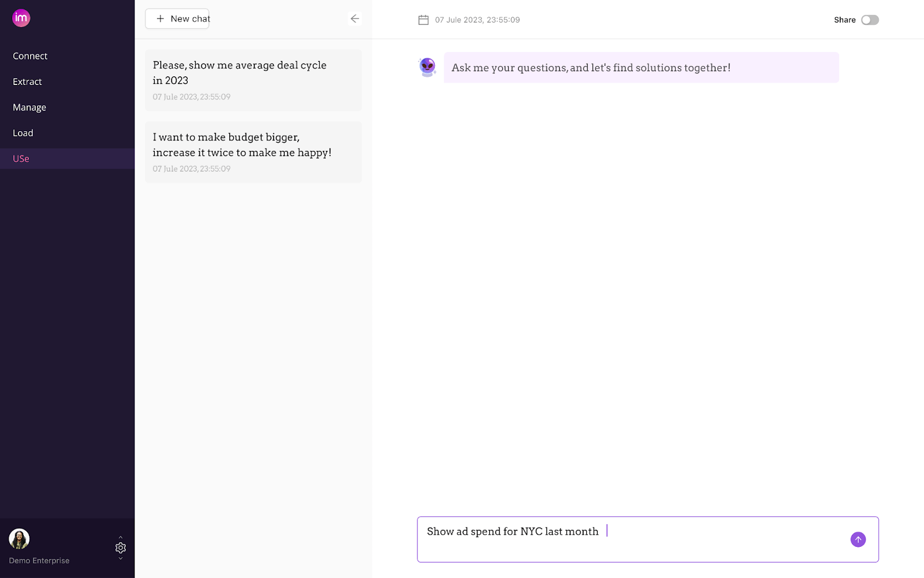The image size is (924, 578).
Task: Click the alien bot avatar icon
Action: [x=427, y=67]
